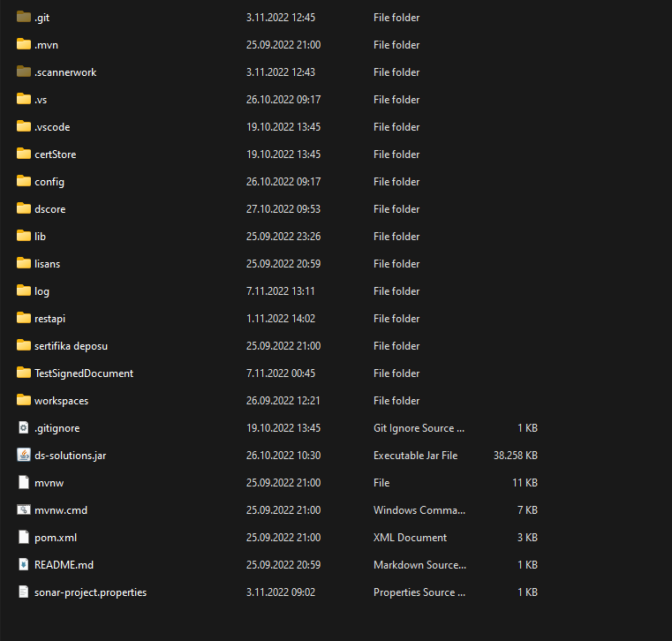
Task: Click the Git Ignore Source type cell
Action: tap(419, 428)
